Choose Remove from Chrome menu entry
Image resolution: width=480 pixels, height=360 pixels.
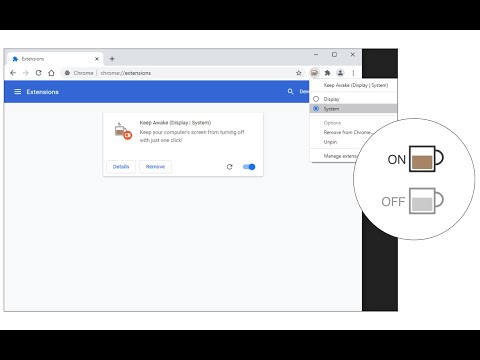pyautogui.click(x=347, y=132)
